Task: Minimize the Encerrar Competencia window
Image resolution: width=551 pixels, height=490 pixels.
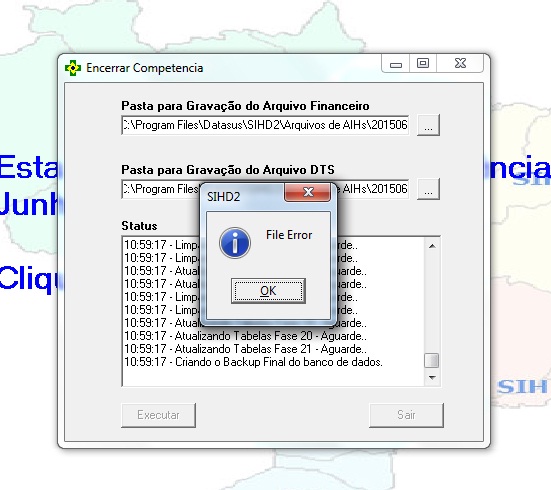Action: tap(396, 64)
